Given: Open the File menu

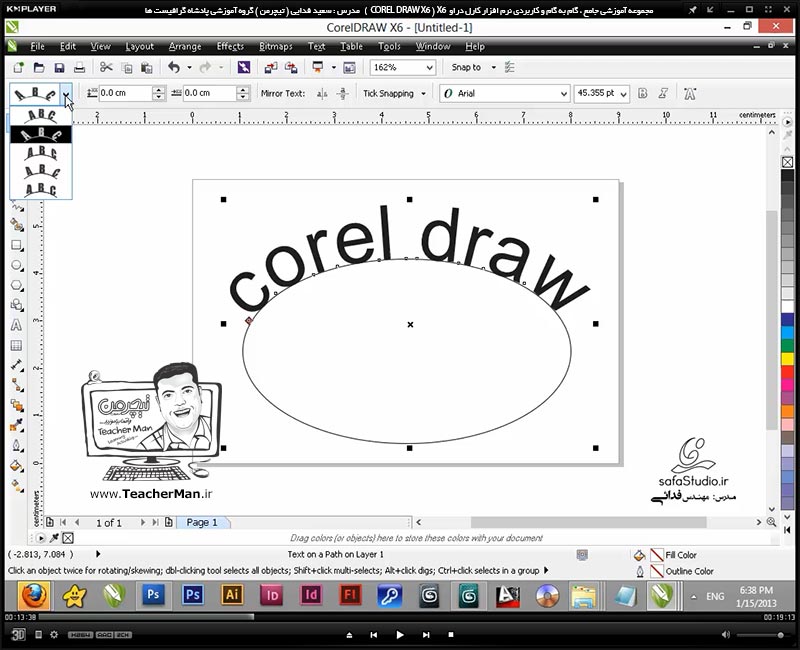Looking at the screenshot, I should [x=37, y=46].
